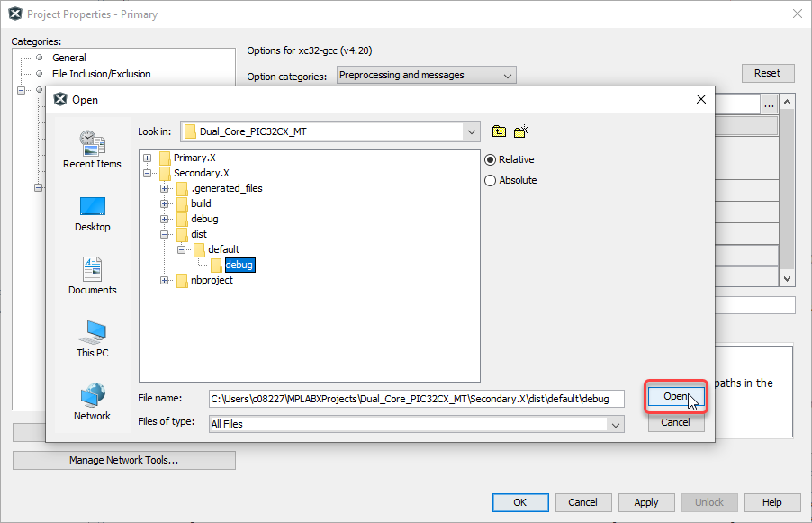This screenshot has height=523, width=812.
Task: Close the Open dialog with X
Action: (x=701, y=99)
